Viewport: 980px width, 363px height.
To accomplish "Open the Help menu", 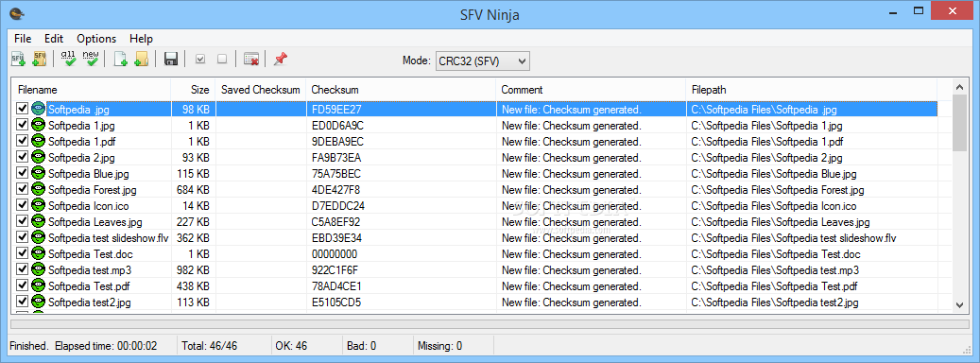I will pyautogui.click(x=141, y=38).
